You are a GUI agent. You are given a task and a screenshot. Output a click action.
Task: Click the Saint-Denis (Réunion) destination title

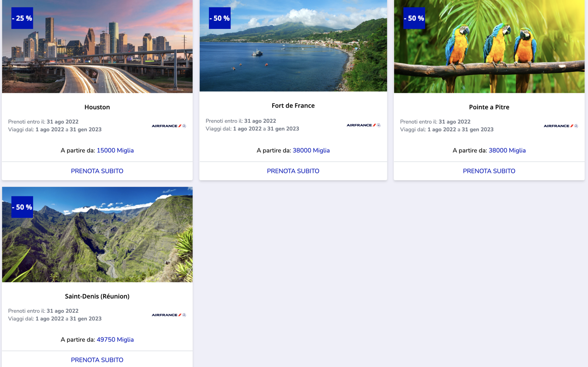(x=97, y=296)
